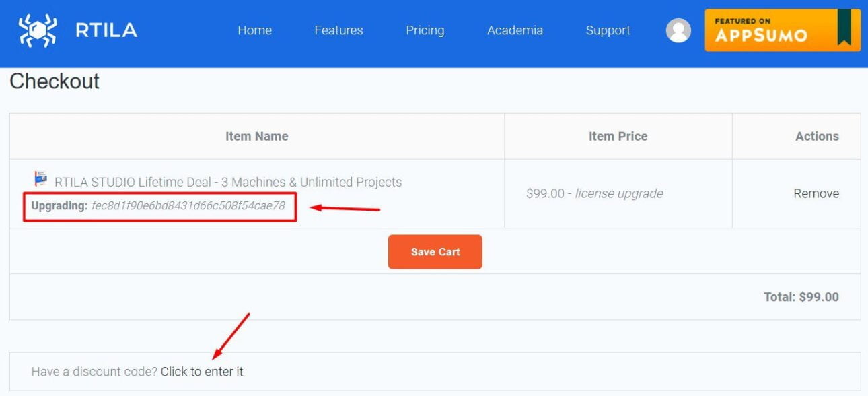
Task: Open the Featured on AppSumo badge
Action: [783, 30]
